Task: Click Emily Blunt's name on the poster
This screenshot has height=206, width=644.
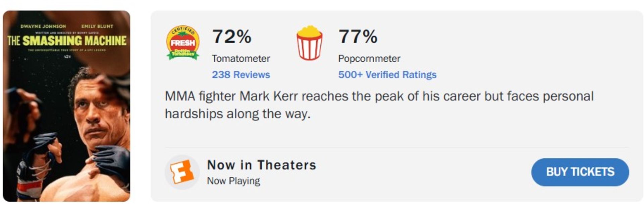Action: click(x=97, y=26)
